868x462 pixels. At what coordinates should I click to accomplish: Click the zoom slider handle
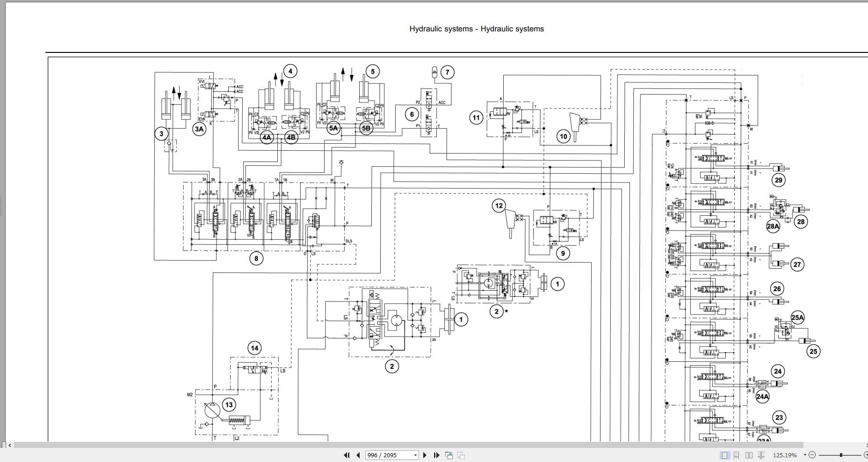[x=841, y=455]
